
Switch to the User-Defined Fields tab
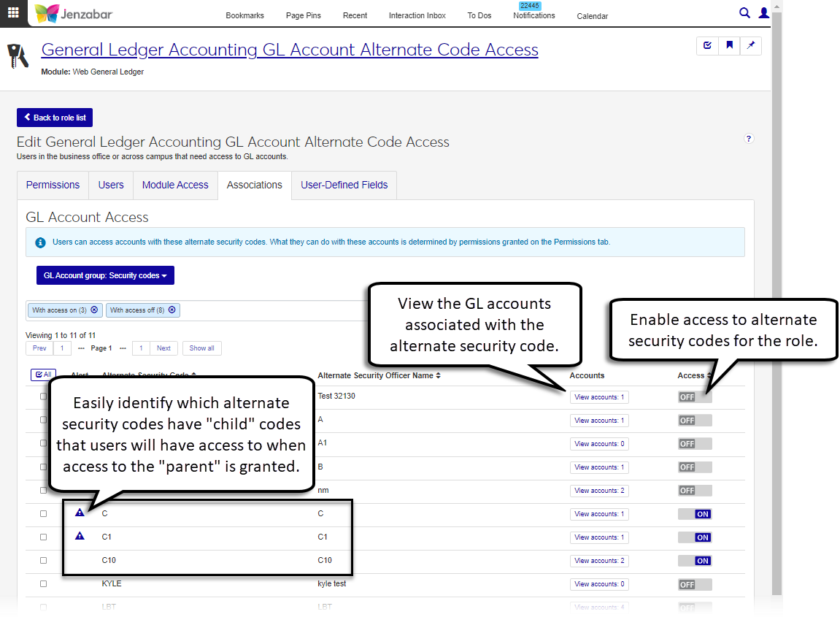coord(344,185)
